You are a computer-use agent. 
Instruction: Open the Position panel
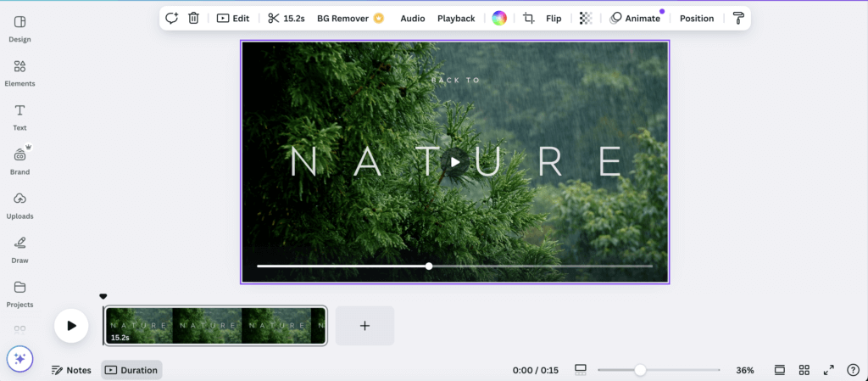(697, 19)
